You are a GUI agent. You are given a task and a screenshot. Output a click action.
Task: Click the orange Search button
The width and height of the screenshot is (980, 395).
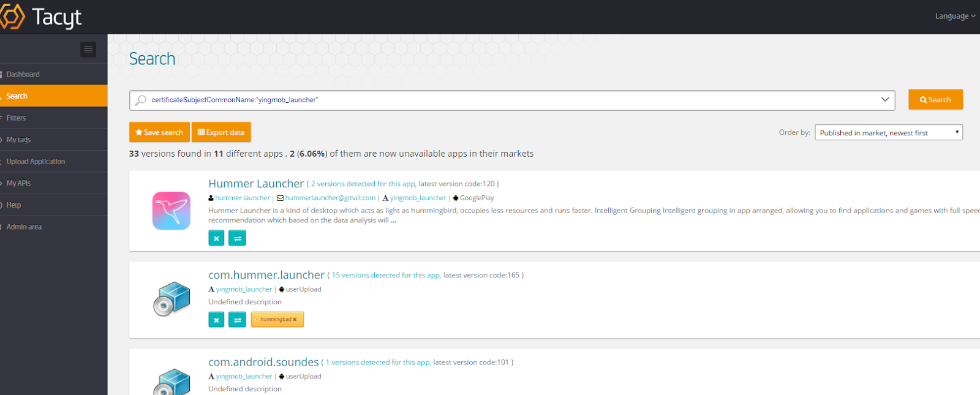935,100
